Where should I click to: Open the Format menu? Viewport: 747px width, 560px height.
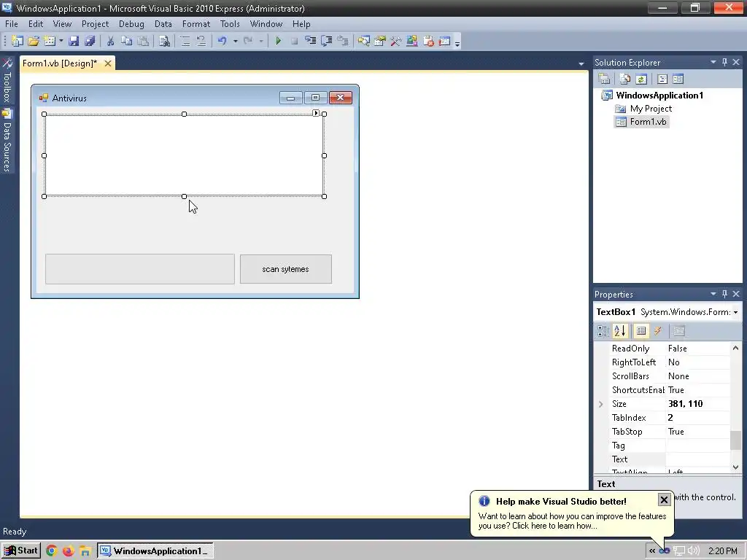coord(196,24)
